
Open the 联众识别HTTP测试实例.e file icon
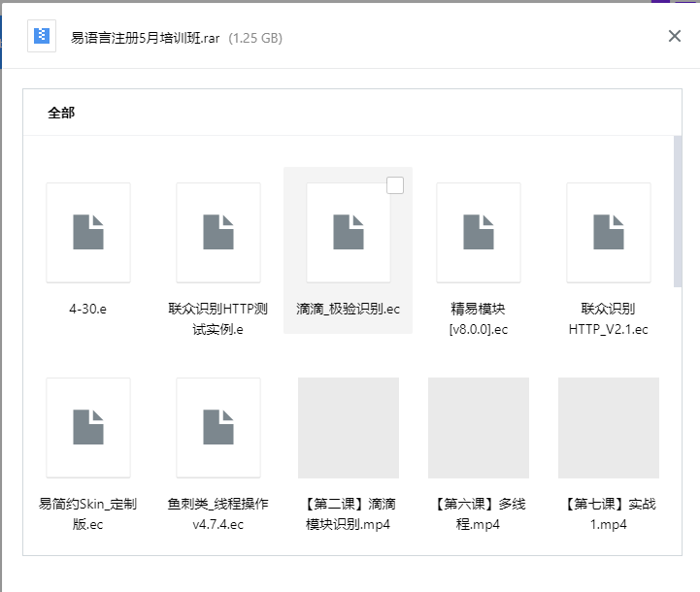(218, 232)
